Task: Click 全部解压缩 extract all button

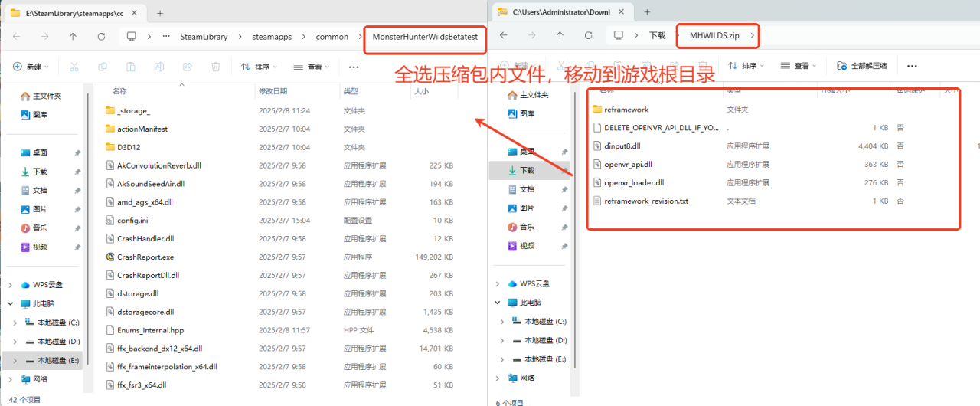Action: [862, 66]
